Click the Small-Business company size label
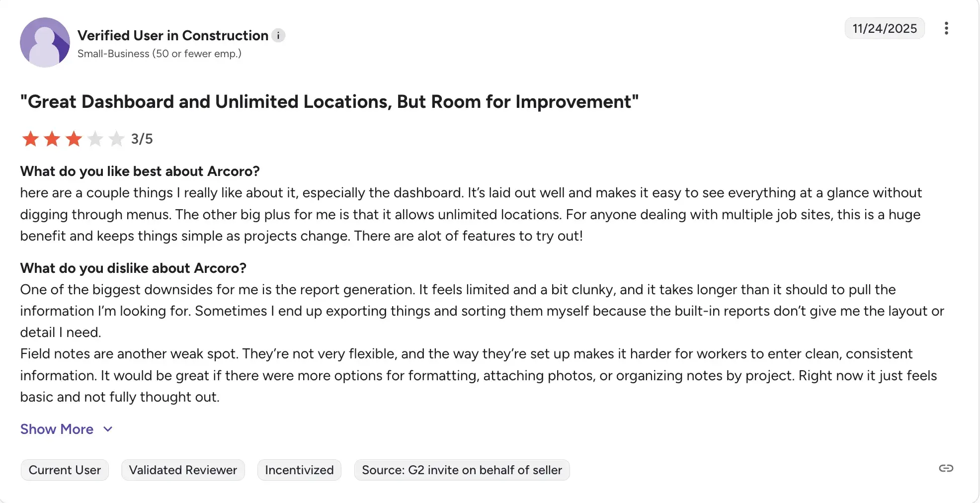This screenshot has width=980, height=503. click(x=159, y=54)
